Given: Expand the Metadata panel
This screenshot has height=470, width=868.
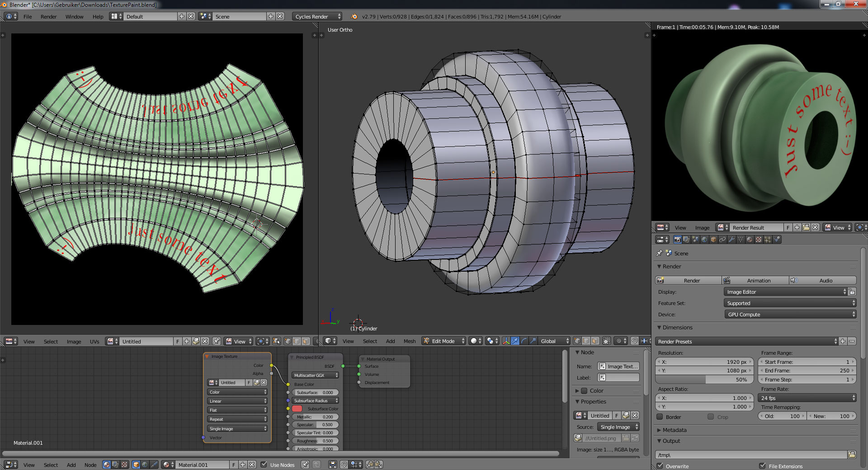Looking at the screenshot, I should point(674,430).
